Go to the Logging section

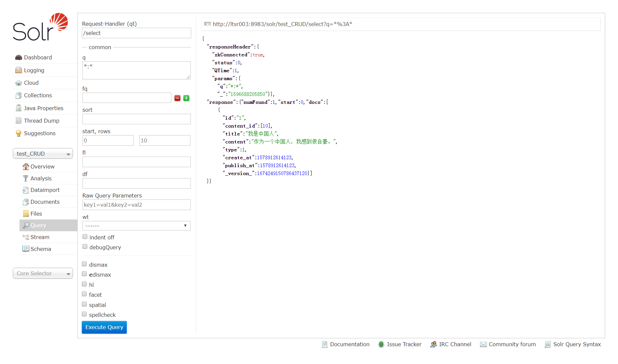(x=34, y=70)
